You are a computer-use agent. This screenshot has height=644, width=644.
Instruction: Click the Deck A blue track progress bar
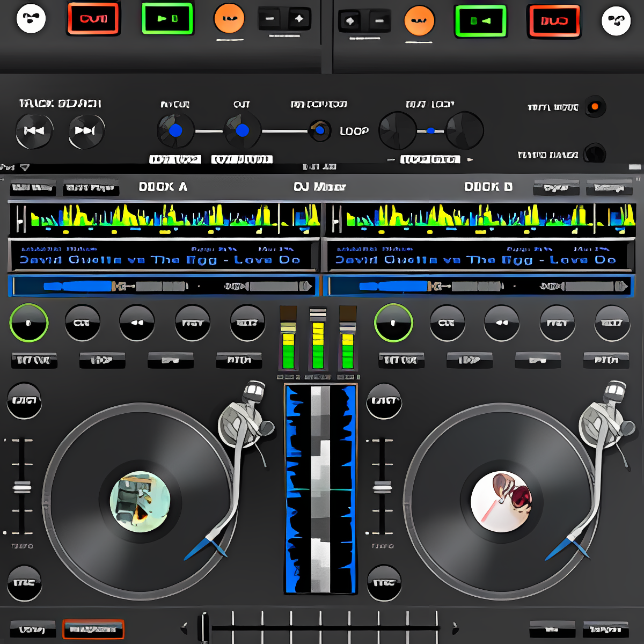(x=164, y=286)
